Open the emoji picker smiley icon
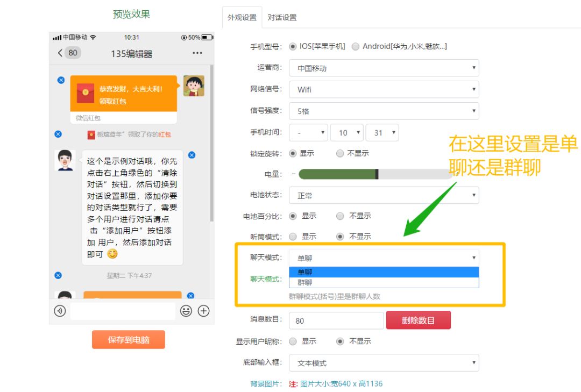 click(186, 311)
